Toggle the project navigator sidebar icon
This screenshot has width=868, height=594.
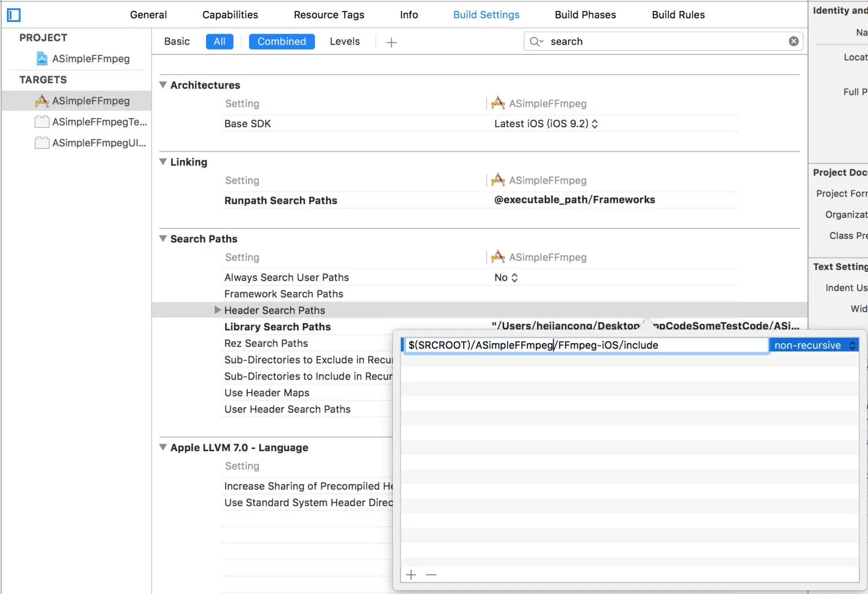(x=13, y=15)
